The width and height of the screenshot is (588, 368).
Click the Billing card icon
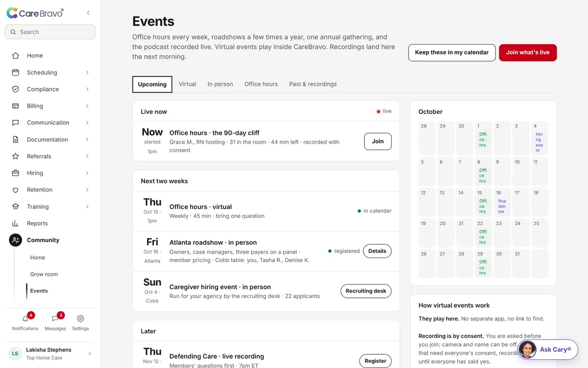pos(16,105)
